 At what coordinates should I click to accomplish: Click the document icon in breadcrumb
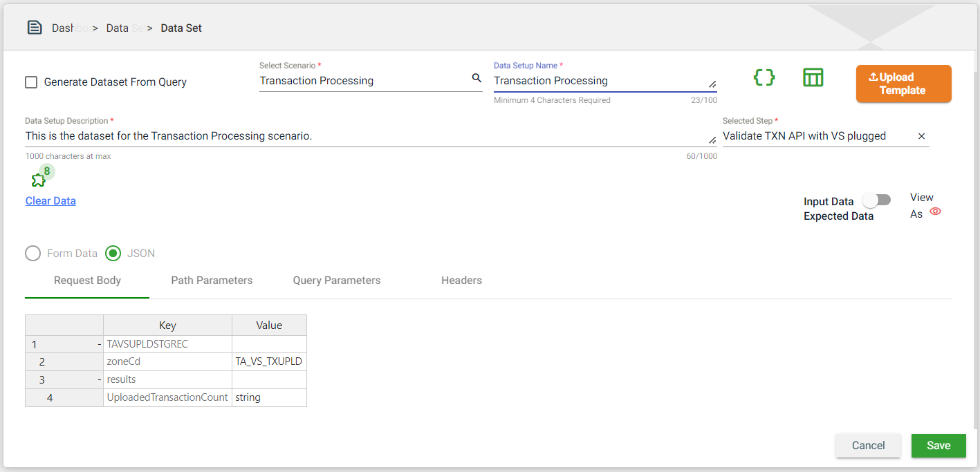(x=35, y=28)
